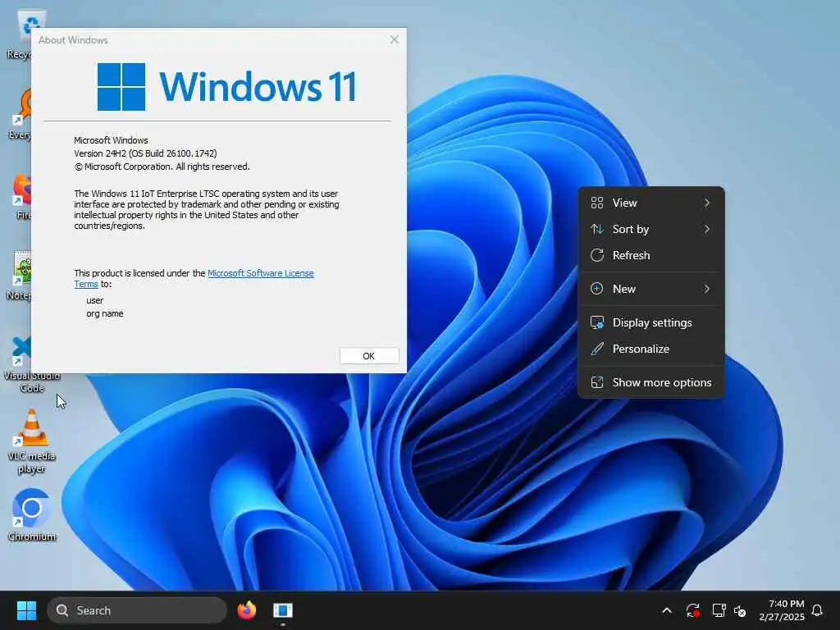The image size is (840, 630).
Task: Select the Firefox desktop shortcut icon
Action: 22,197
